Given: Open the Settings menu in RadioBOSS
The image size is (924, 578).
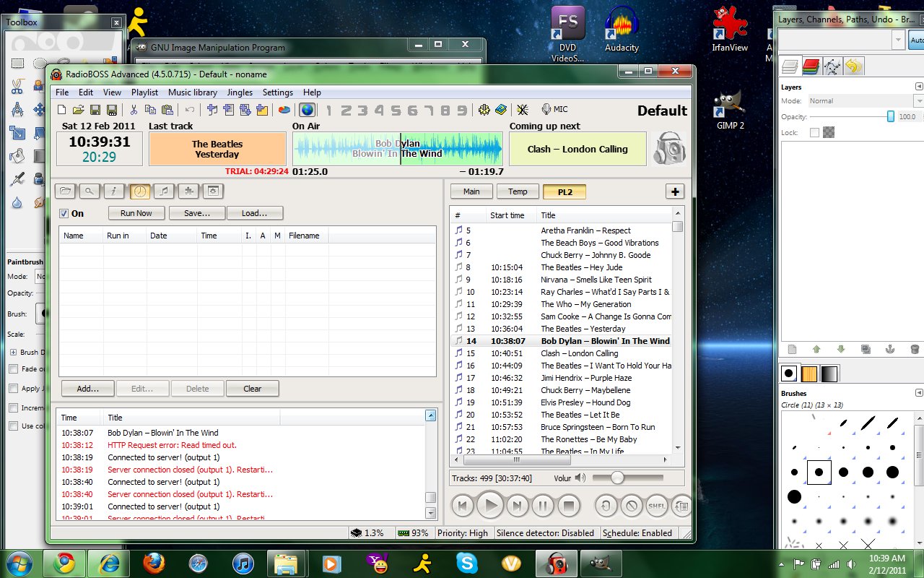Looking at the screenshot, I should (x=278, y=92).
